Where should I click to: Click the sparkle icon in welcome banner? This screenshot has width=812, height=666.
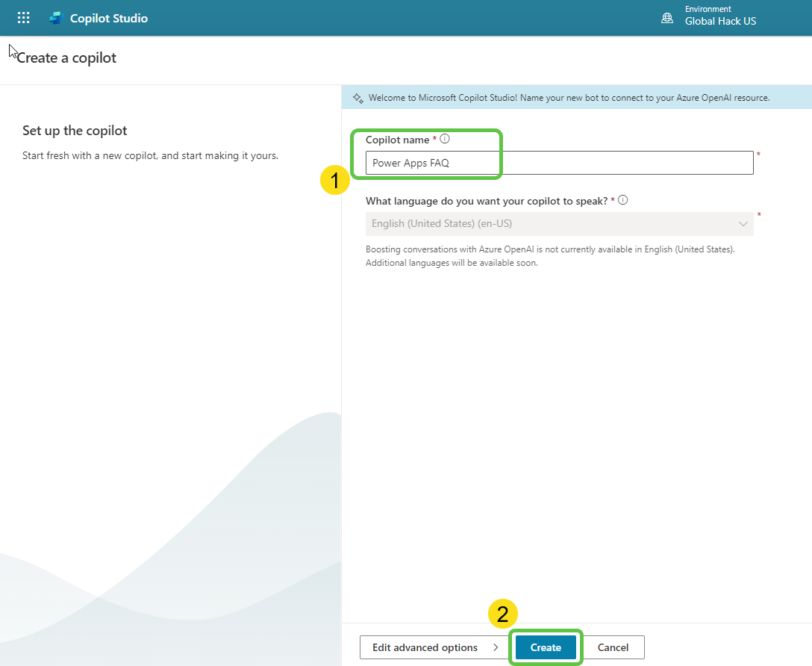click(x=357, y=98)
